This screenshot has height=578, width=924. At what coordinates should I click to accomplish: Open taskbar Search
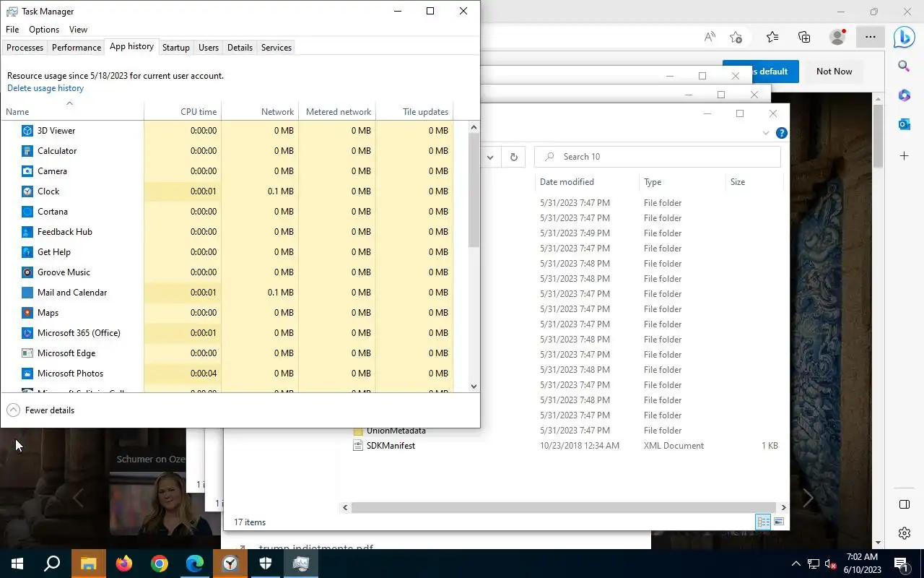(x=52, y=564)
